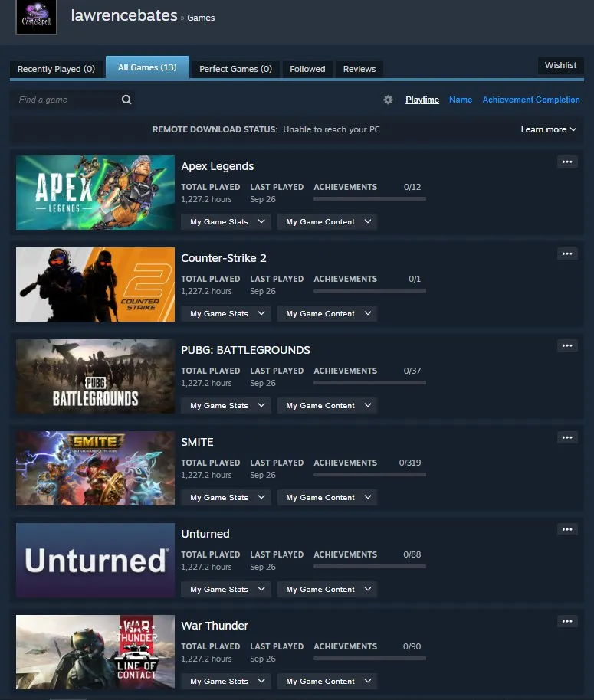Open the three-dot menu for War Thunder
Image resolution: width=594 pixels, height=700 pixels.
[x=567, y=621]
